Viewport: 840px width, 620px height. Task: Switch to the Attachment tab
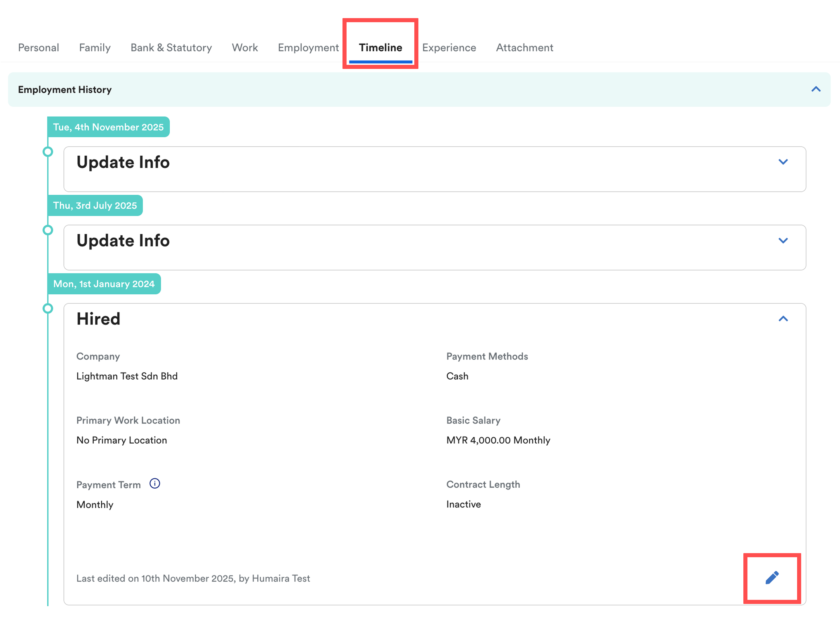524,48
